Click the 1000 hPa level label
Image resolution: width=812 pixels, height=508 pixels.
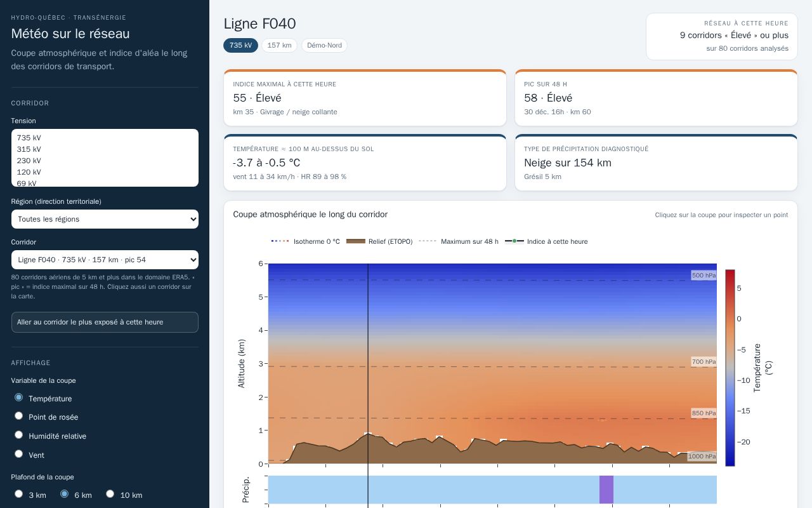702,456
